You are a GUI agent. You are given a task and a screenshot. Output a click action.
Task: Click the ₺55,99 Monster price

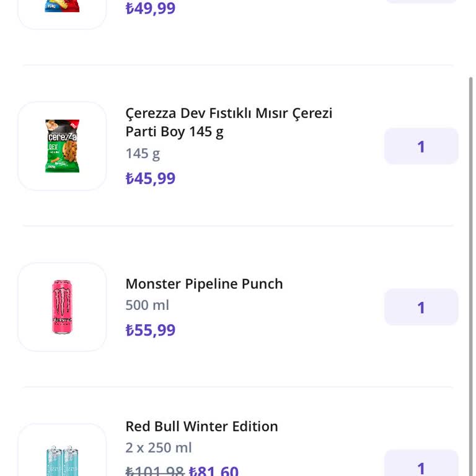click(x=151, y=330)
